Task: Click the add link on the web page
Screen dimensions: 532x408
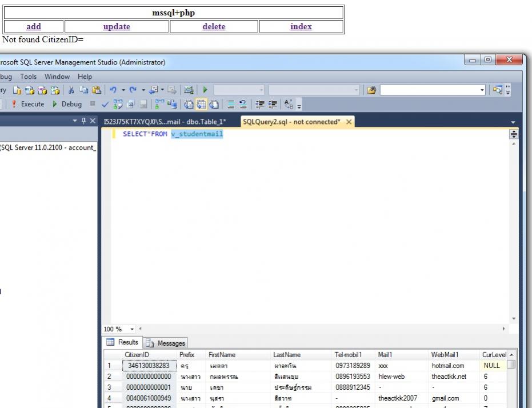Action: 34,26
